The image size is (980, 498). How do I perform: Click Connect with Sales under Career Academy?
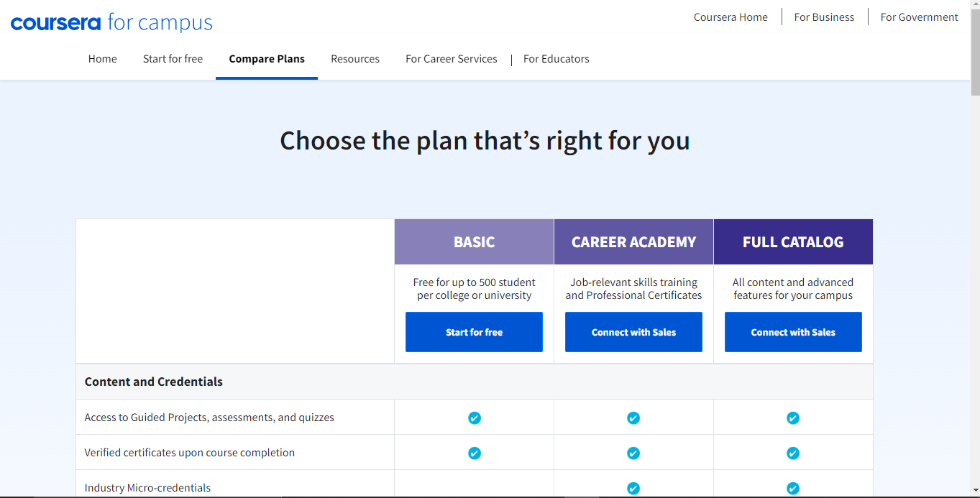pyautogui.click(x=633, y=332)
